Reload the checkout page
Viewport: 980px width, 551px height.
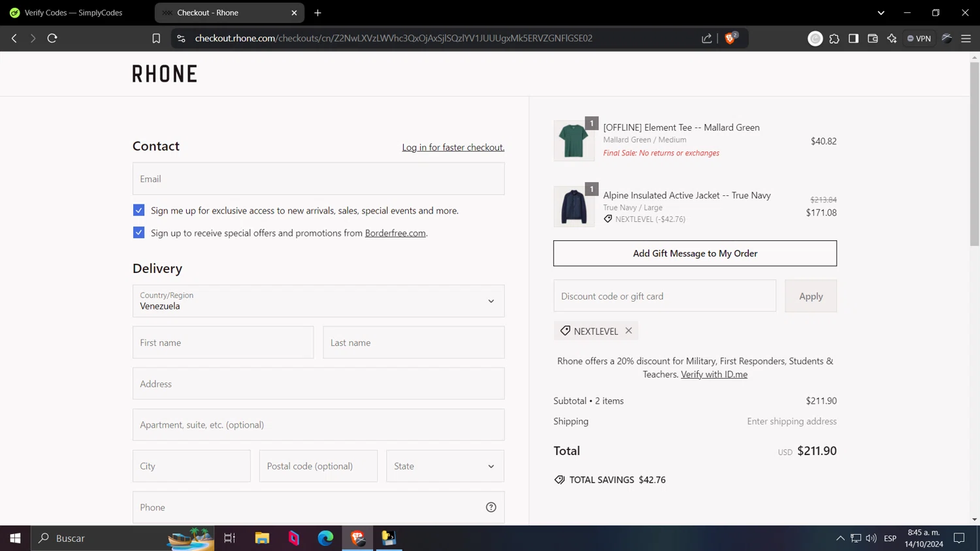[x=52, y=39]
